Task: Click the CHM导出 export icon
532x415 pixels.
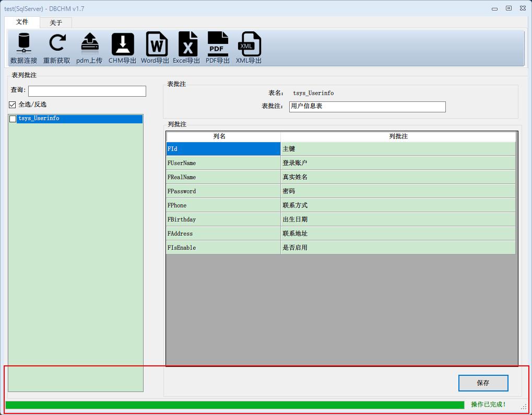Action: pyautogui.click(x=121, y=48)
